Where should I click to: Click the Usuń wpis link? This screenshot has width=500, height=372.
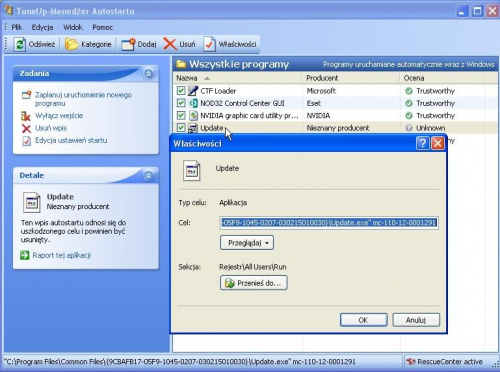(x=51, y=128)
